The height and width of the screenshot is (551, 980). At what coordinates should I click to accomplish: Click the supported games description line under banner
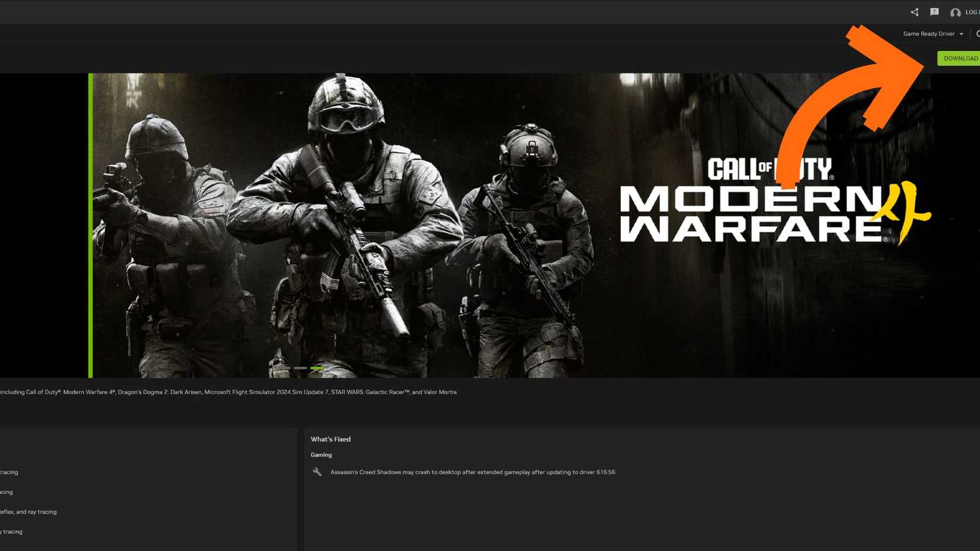229,392
